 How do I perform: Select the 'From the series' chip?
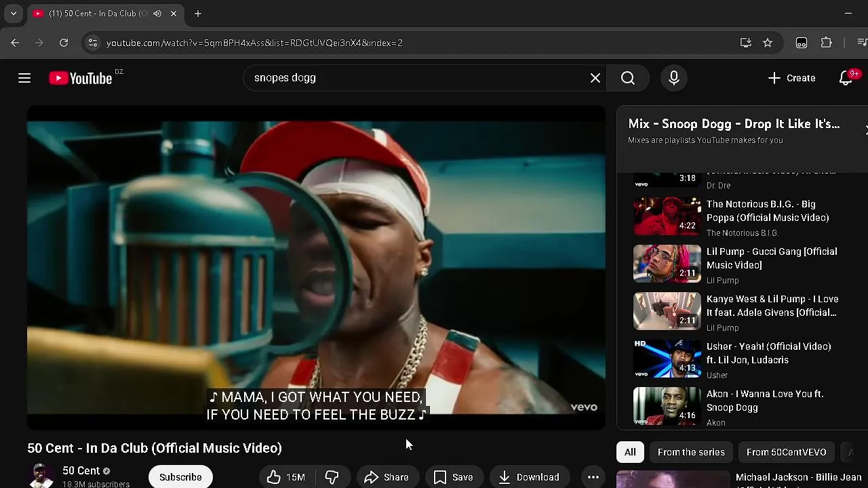pos(691,452)
